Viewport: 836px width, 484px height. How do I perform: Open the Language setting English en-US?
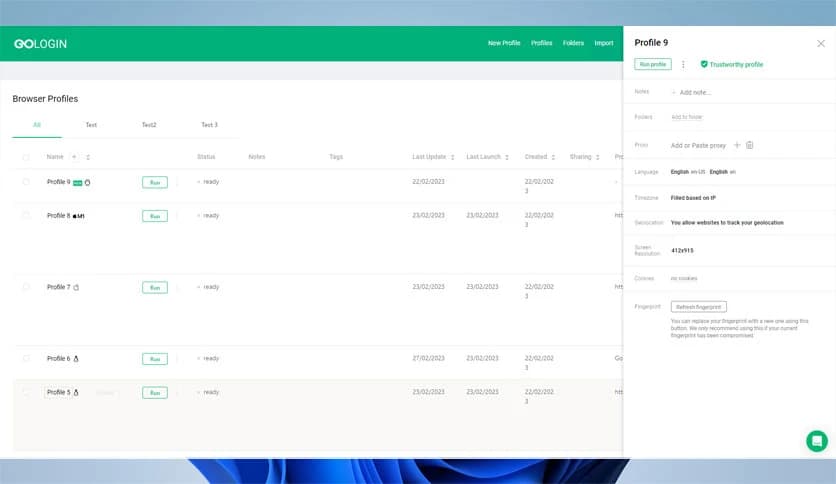click(688, 172)
